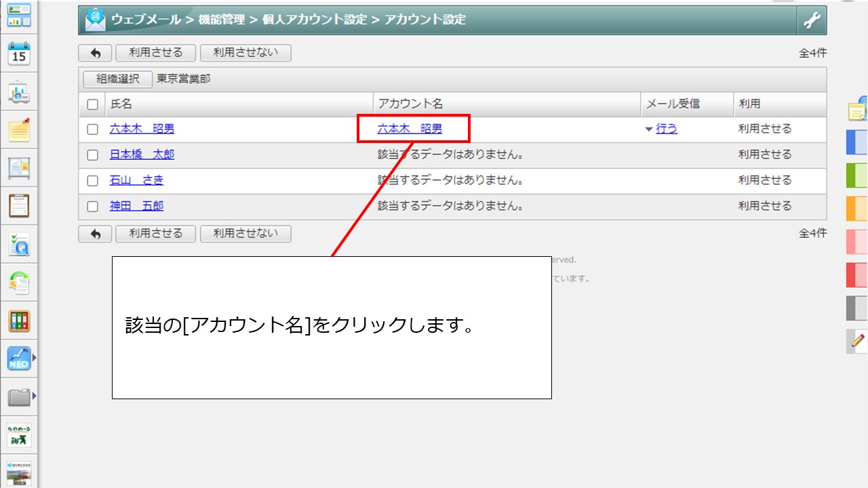Image resolution: width=868 pixels, height=488 pixels.
Task: Click 該当するデータはありません in 日本橋 太郎 row
Action: point(451,155)
